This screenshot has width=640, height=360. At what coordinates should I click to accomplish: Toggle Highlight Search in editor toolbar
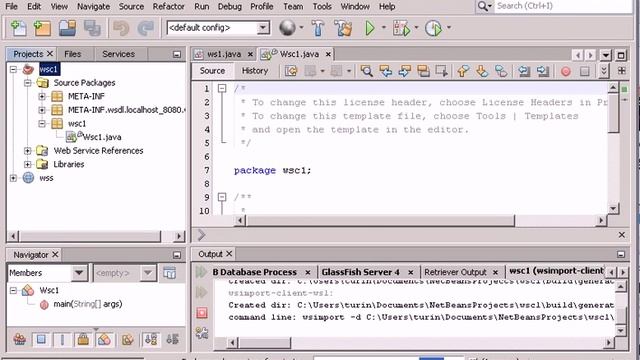coord(423,71)
